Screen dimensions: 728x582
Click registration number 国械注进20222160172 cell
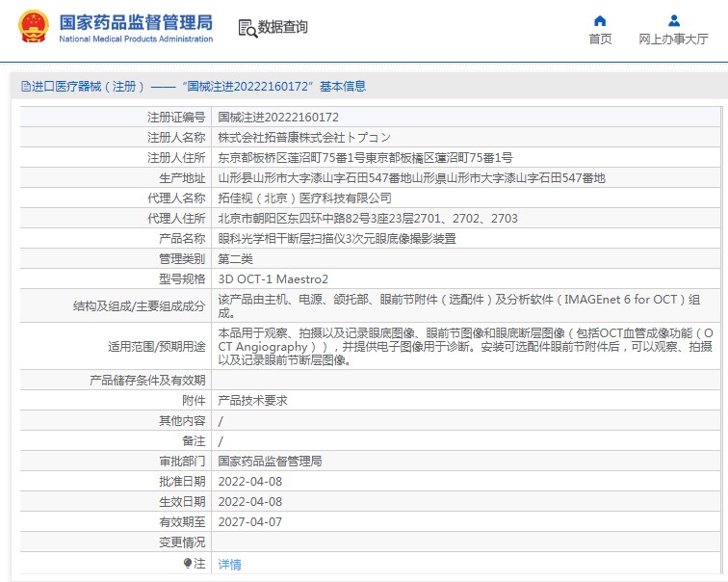(x=278, y=117)
